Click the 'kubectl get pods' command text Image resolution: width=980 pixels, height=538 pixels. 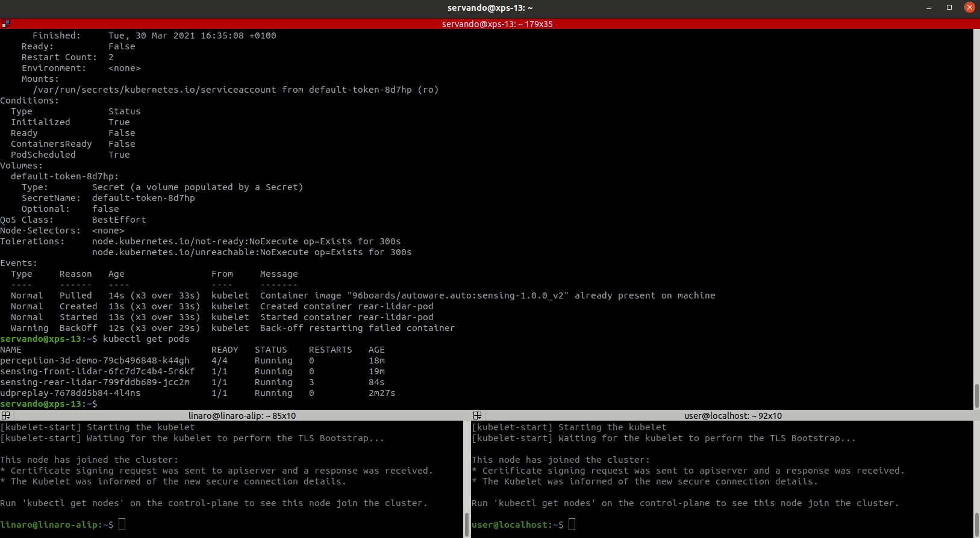146,339
